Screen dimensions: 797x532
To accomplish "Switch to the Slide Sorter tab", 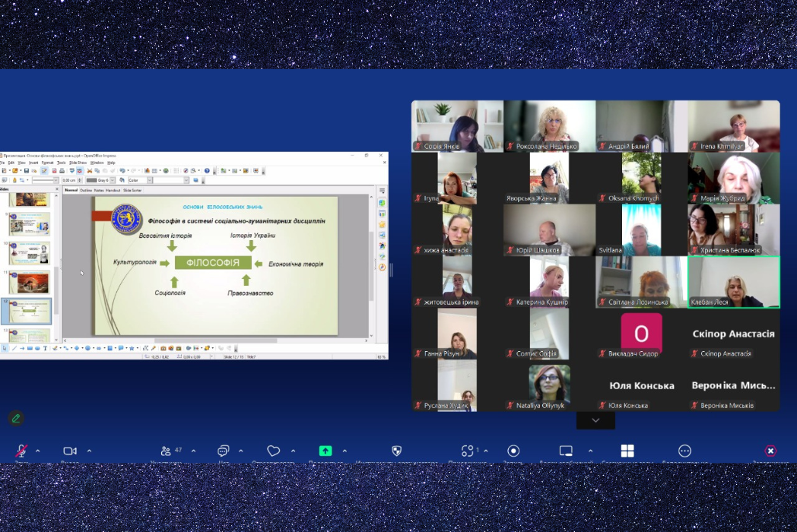I will [x=132, y=190].
